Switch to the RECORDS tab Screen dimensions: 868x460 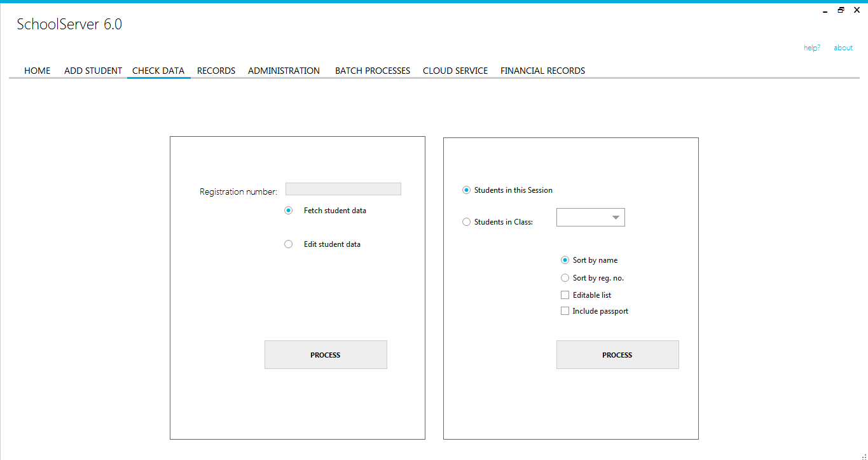(216, 70)
